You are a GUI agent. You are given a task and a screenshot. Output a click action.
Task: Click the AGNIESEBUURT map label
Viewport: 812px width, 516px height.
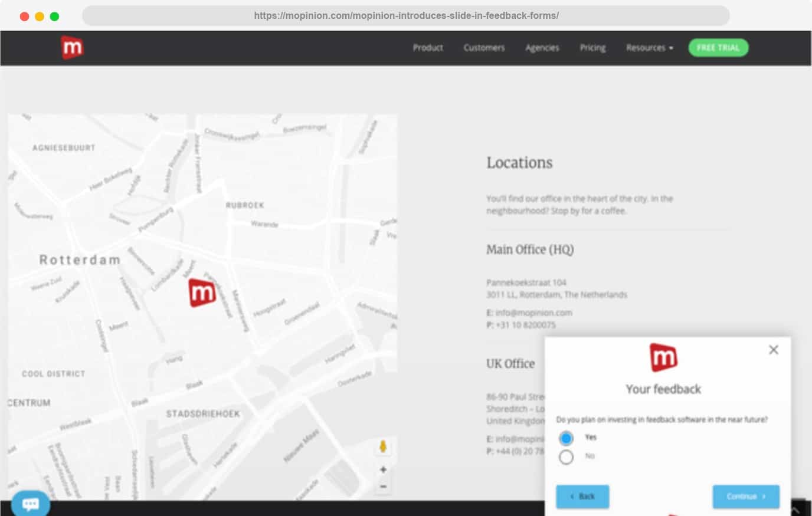tap(64, 148)
